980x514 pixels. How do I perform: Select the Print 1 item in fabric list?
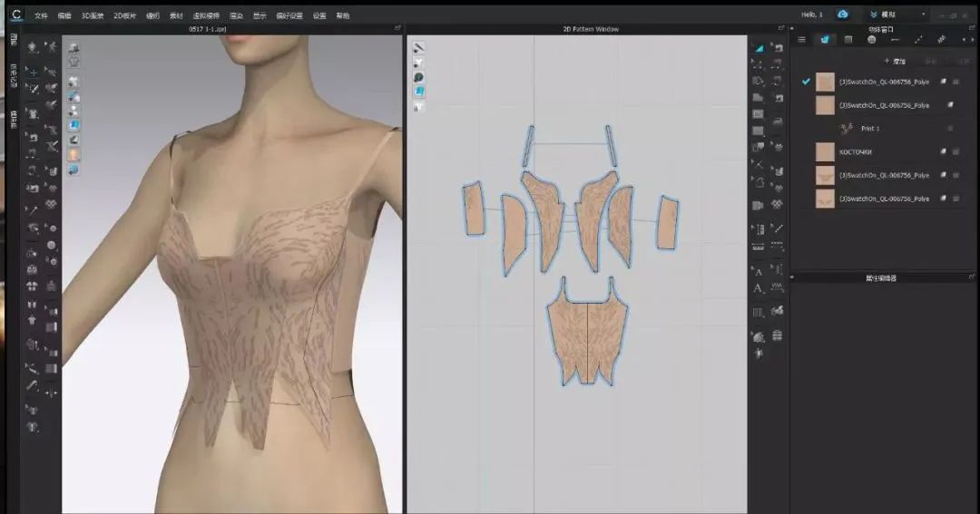click(x=869, y=129)
